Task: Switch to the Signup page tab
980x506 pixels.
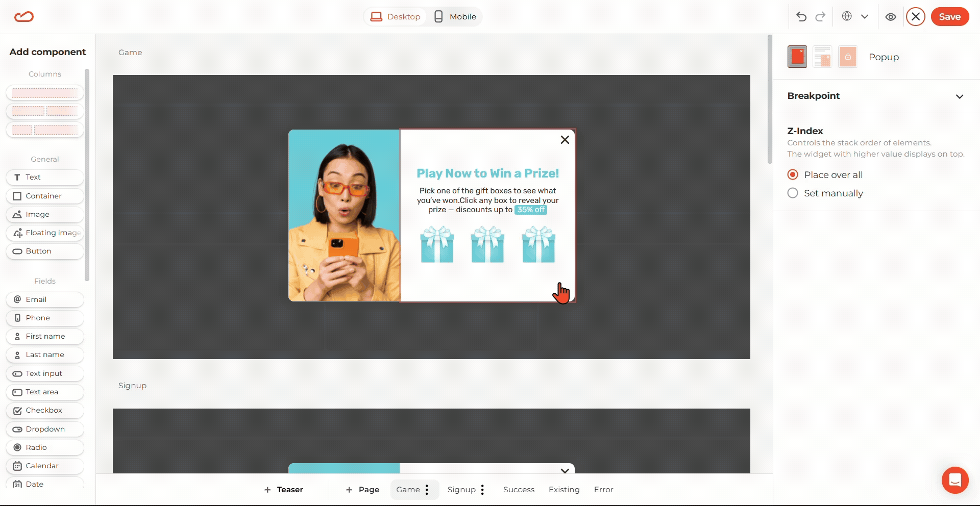Action: point(461,490)
